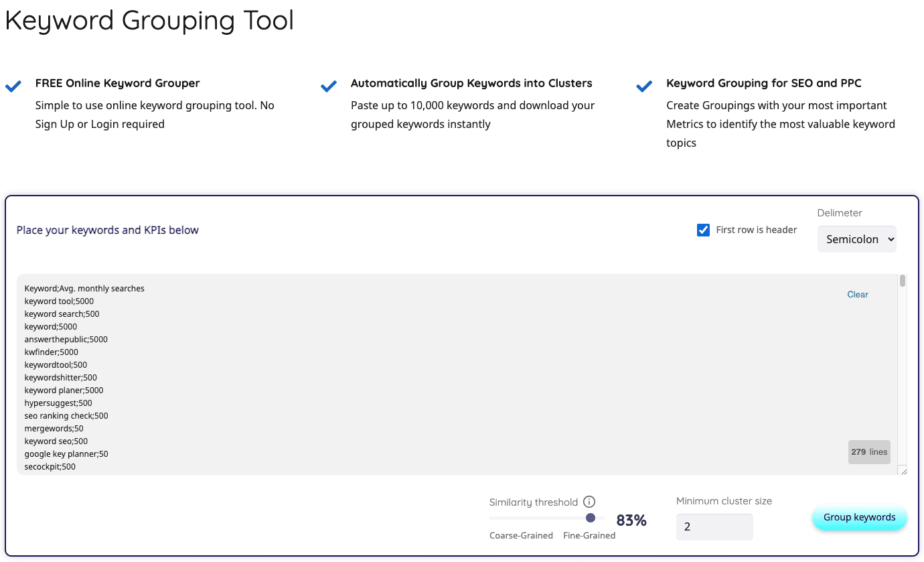Click the textarea resize grip corner

point(903,470)
